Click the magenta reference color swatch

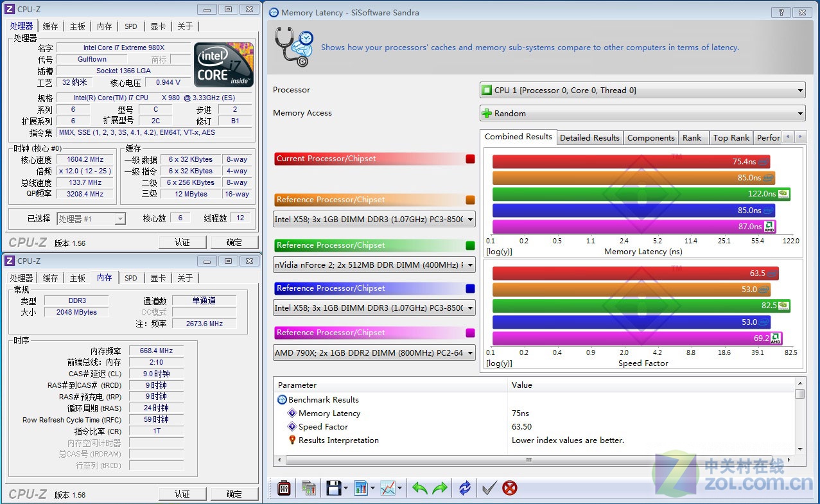tap(471, 333)
